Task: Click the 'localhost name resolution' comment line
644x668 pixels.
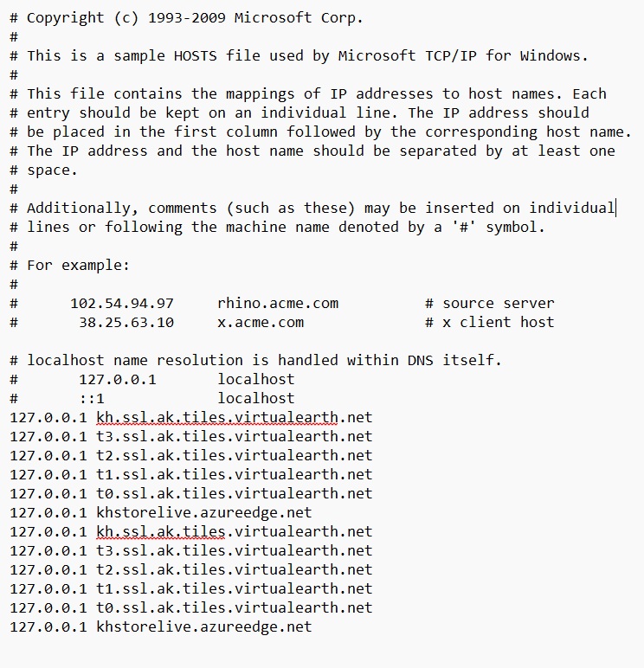Action: pyautogui.click(x=264, y=360)
